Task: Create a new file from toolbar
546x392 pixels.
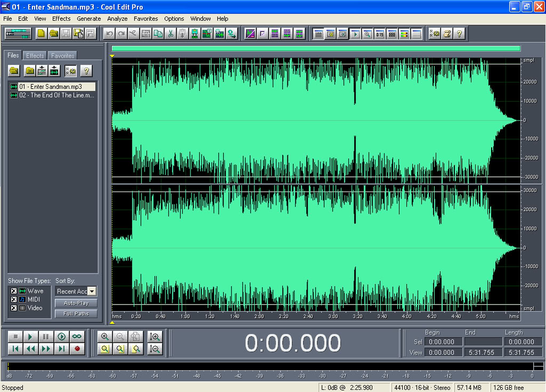Action: [42, 34]
